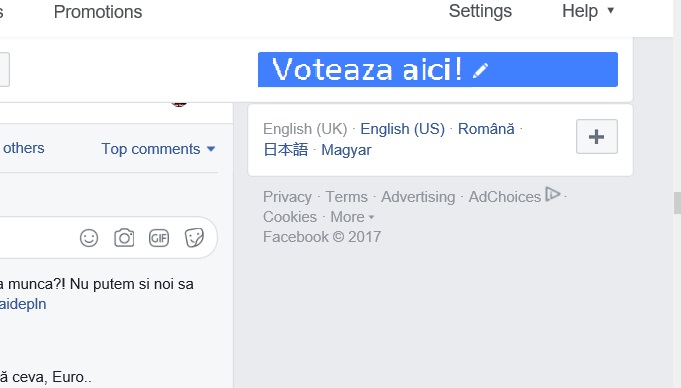Viewport: 681px width, 388px height.
Task: Open the Cookies footer link
Action: (x=290, y=217)
